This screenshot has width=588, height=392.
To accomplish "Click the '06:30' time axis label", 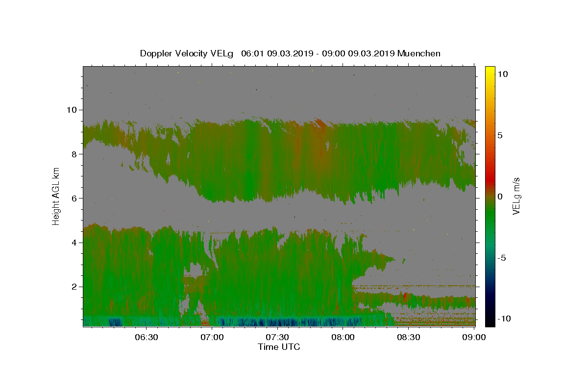I will (147, 337).
